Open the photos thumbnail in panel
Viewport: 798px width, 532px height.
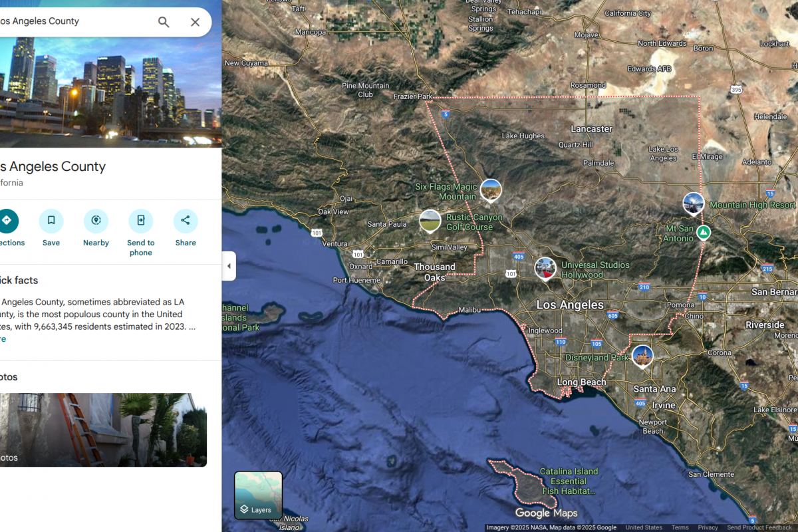click(103, 430)
